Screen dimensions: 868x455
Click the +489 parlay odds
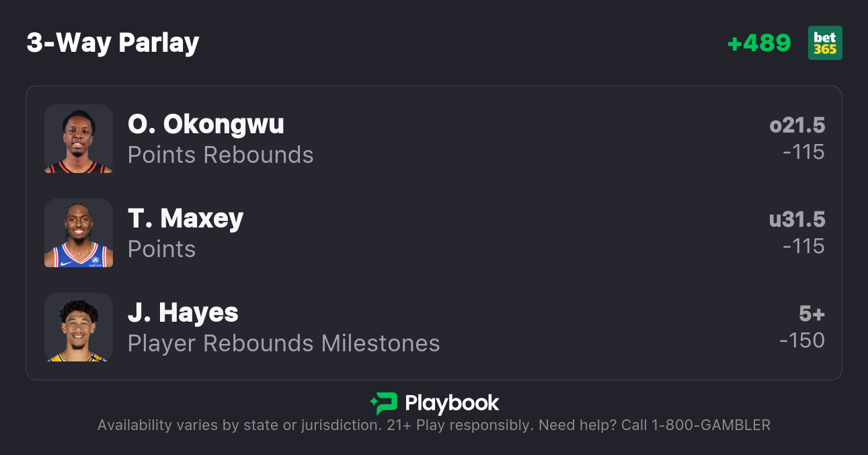(759, 43)
